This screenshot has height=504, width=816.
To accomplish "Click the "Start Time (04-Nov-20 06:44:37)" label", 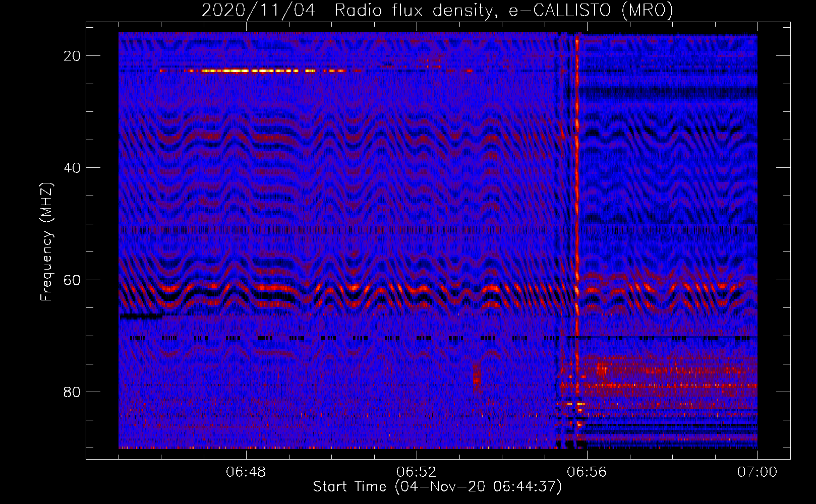I will coord(437,487).
